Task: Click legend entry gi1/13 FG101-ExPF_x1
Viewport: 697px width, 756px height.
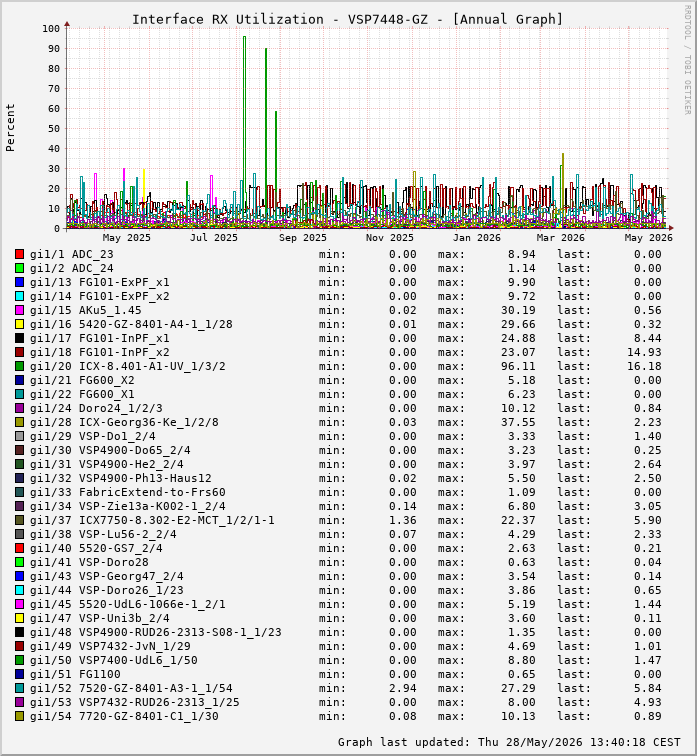Action: tap(99, 282)
